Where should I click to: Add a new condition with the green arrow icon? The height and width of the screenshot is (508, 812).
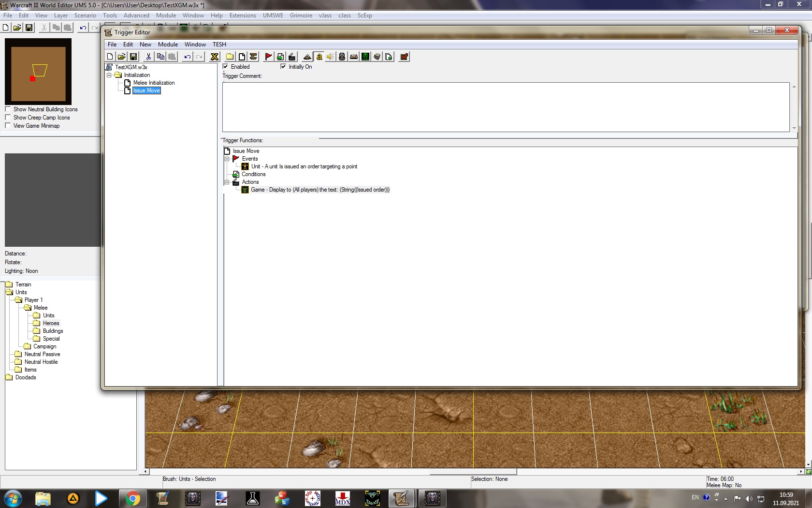[x=280, y=57]
